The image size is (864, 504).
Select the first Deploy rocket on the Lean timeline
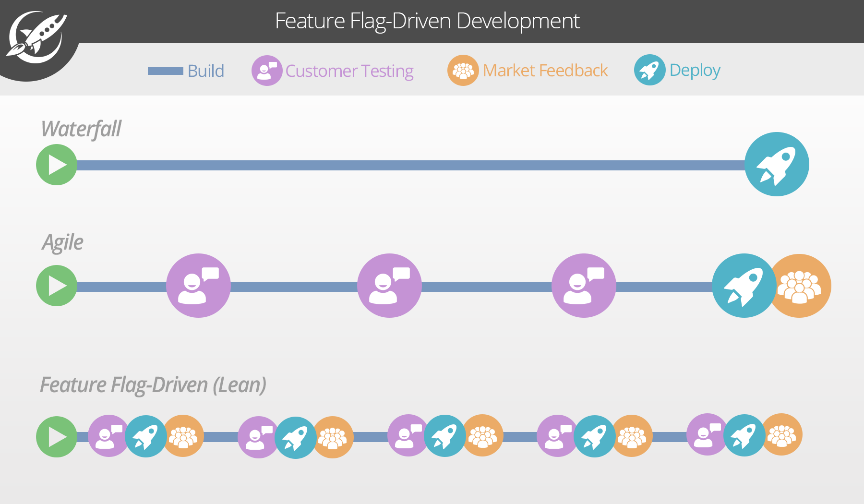coord(146,437)
